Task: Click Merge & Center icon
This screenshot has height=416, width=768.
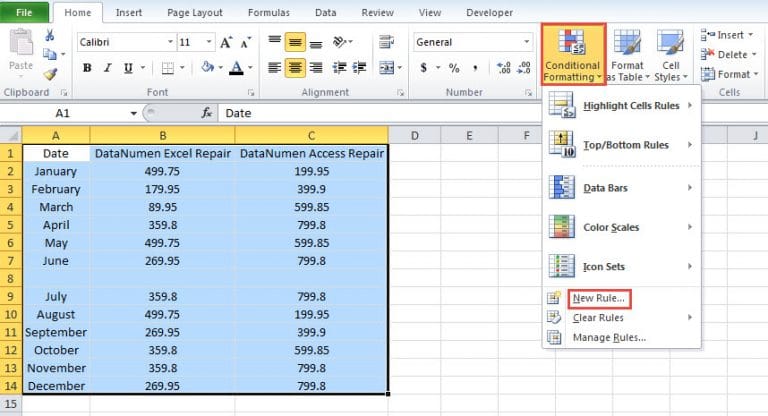Action: click(386, 68)
